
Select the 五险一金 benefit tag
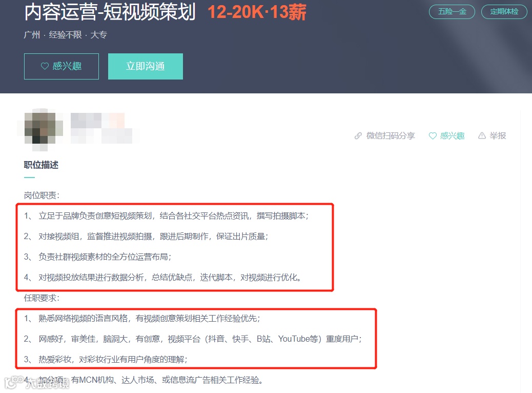452,11
